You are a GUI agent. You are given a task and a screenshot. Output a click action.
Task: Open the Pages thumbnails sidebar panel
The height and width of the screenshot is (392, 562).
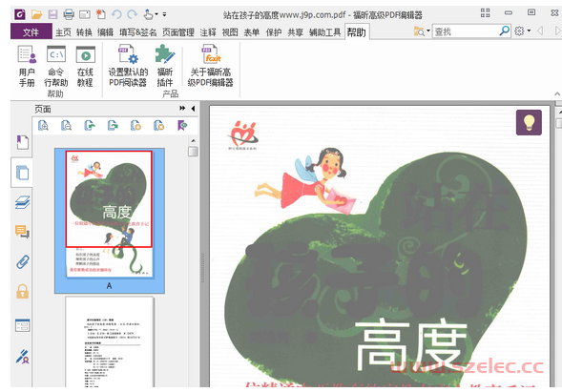click(x=22, y=173)
